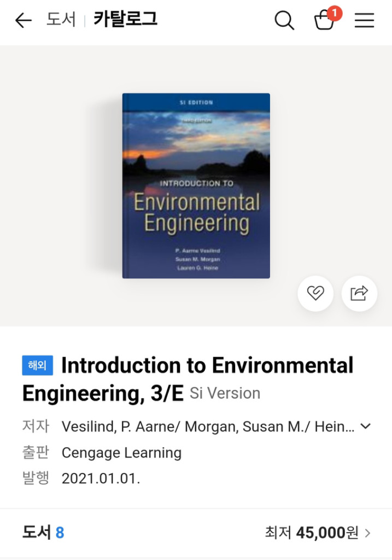
Task: Open the share options for this book
Action: (x=359, y=294)
